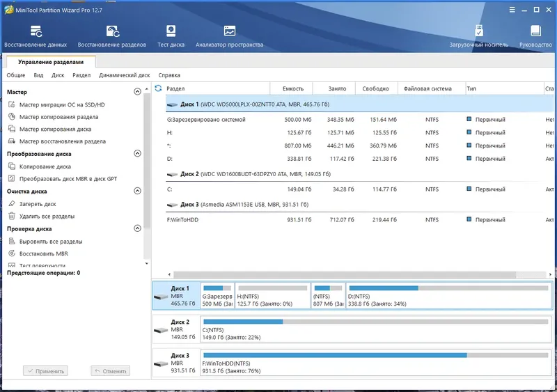Collapse the Преобразование диска section
Viewport: 557px width, 392px height.
(137, 153)
